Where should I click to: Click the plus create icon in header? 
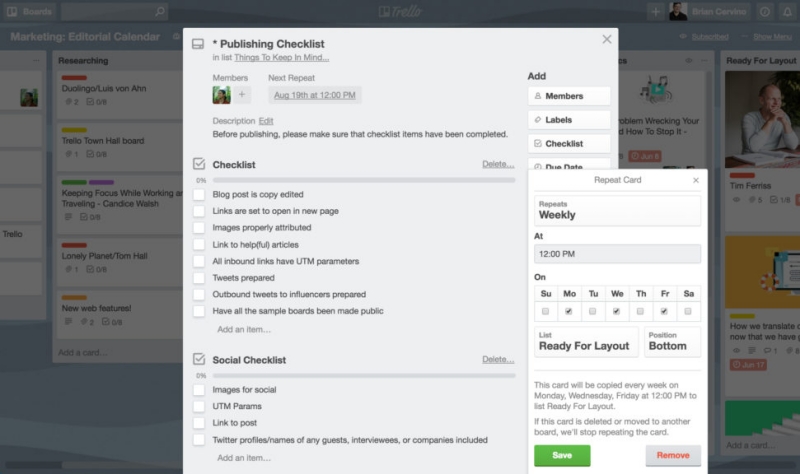pos(656,11)
